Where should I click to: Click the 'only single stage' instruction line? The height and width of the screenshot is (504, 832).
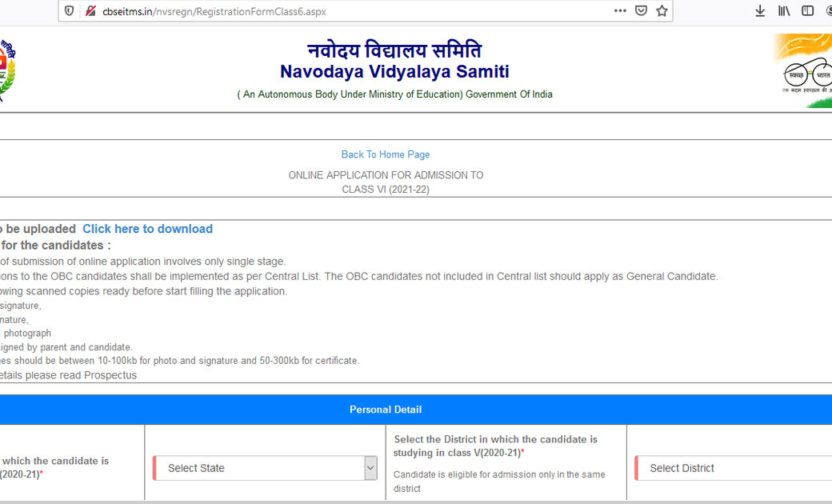click(142, 262)
